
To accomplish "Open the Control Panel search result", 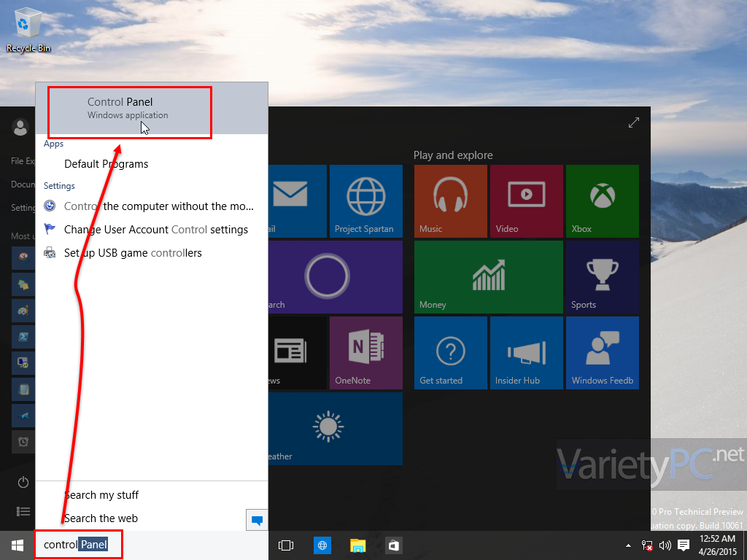I will pyautogui.click(x=152, y=108).
